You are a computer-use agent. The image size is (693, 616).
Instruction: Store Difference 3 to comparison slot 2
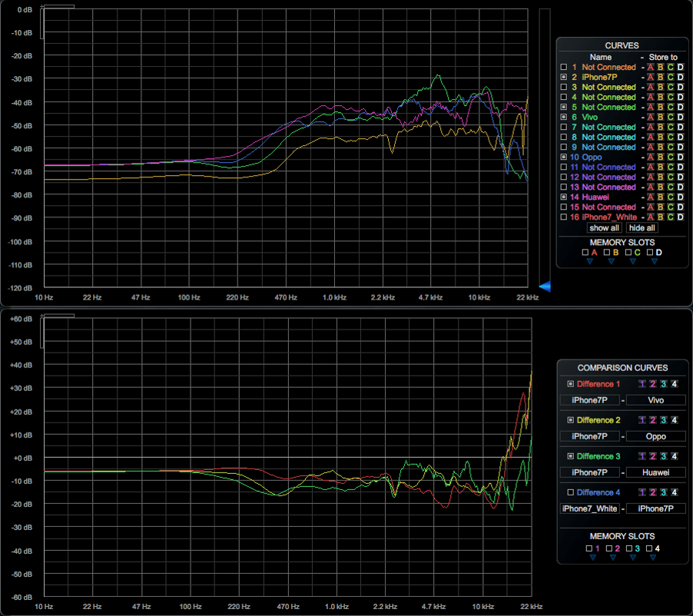(x=652, y=455)
